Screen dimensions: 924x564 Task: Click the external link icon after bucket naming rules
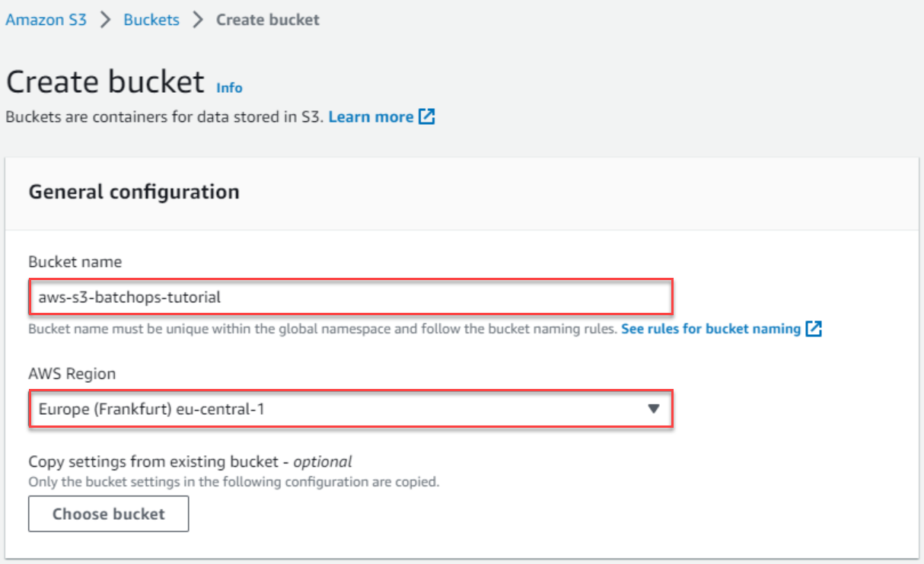(814, 329)
